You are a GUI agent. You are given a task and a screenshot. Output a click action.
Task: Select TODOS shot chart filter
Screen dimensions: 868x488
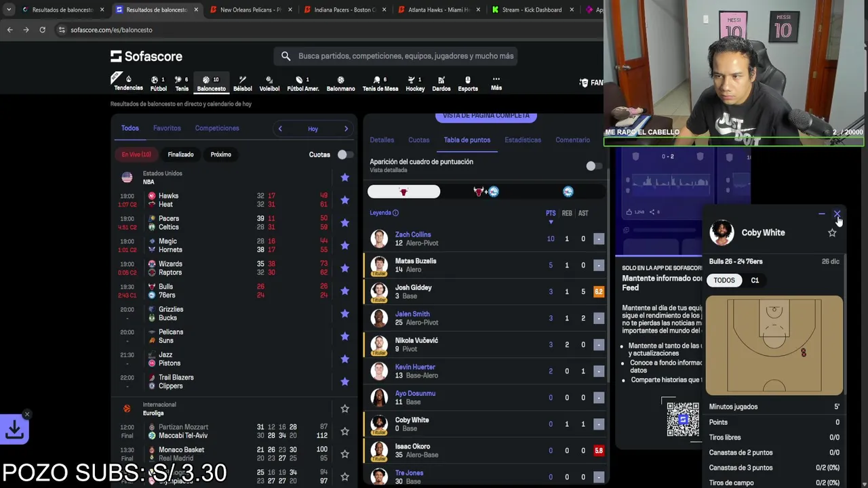click(x=724, y=280)
